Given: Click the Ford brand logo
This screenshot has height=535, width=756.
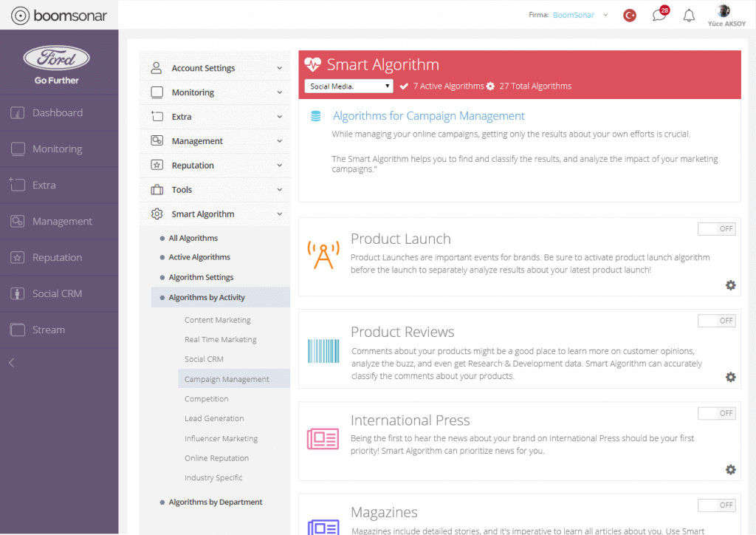Looking at the screenshot, I should [x=56, y=58].
